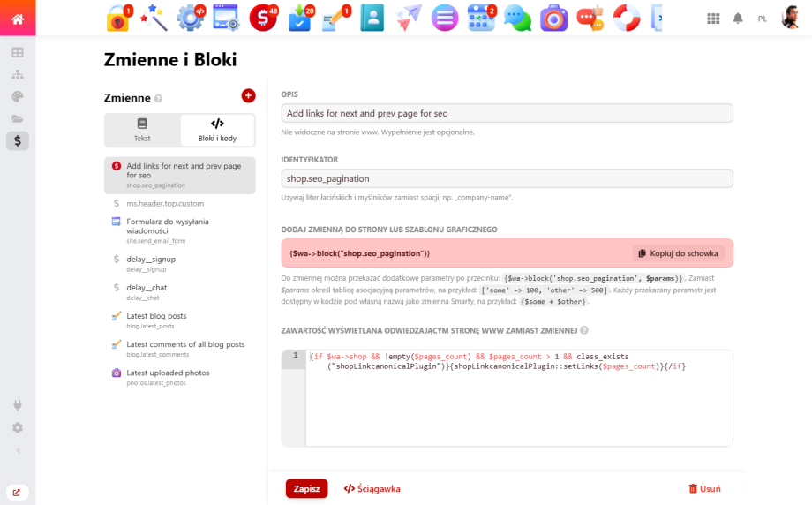Show help beside ZAWARTOŚĆ WYŚWIETLANA heading
The height and width of the screenshot is (505, 812).
[584, 330]
